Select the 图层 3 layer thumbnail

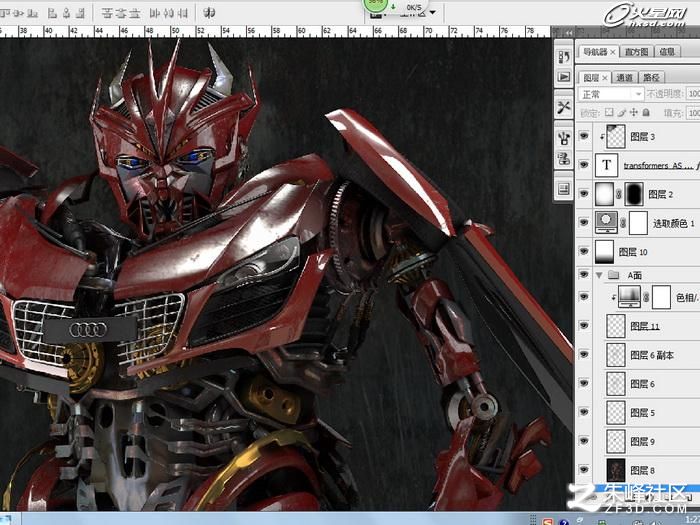[616, 136]
